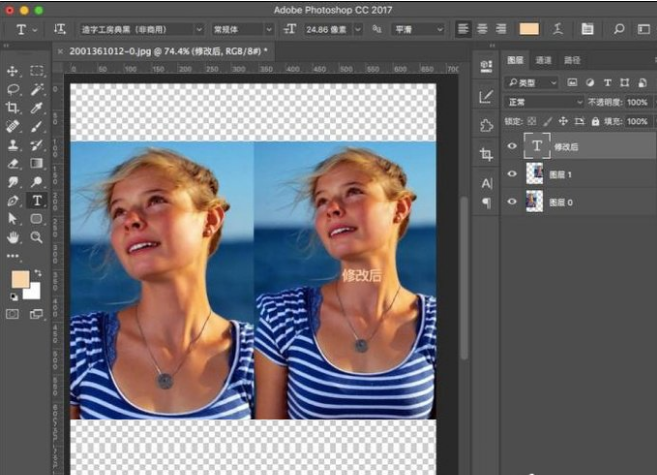
Task: Open the text color swatch in options bar
Action: [529, 30]
